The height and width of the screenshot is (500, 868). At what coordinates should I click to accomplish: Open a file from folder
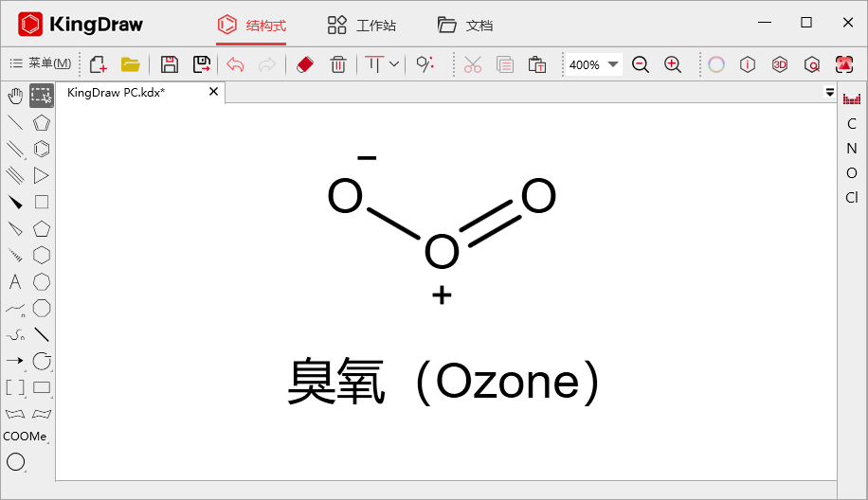tap(131, 64)
